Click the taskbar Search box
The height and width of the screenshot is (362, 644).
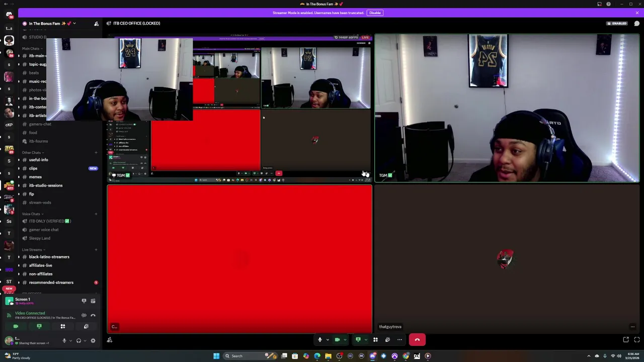[252, 356]
